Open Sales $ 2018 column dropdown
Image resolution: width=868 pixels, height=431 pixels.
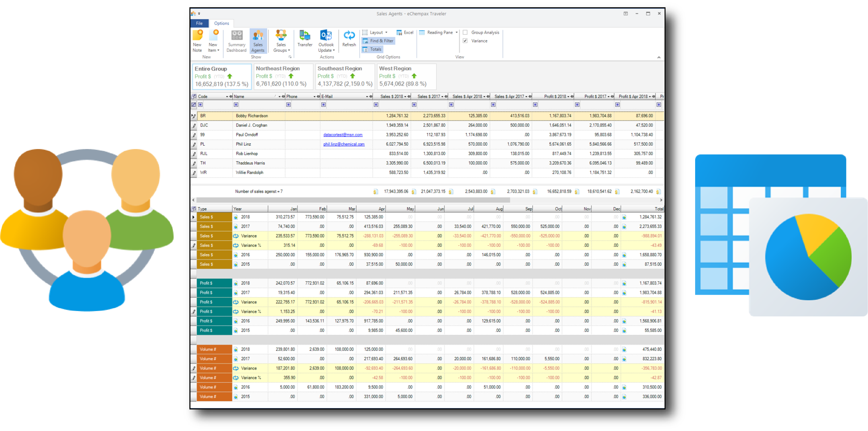(x=405, y=97)
